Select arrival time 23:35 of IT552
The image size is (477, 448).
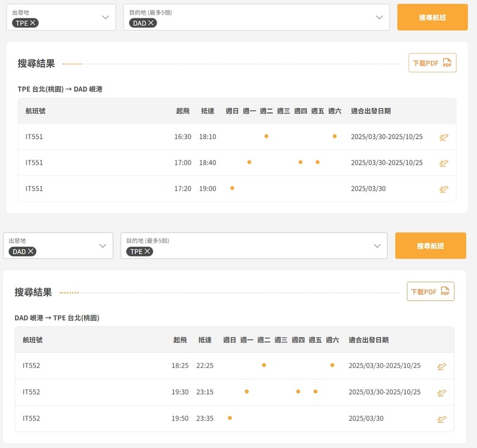205,419
